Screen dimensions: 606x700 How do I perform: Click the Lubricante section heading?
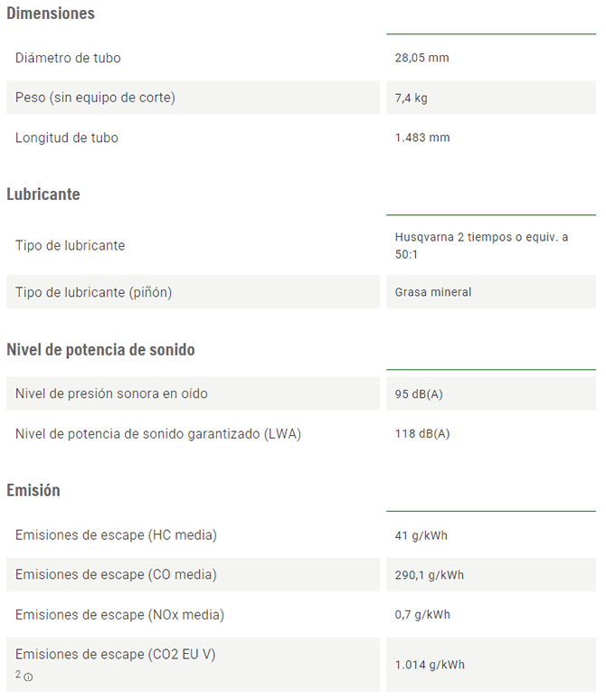pos(43,194)
